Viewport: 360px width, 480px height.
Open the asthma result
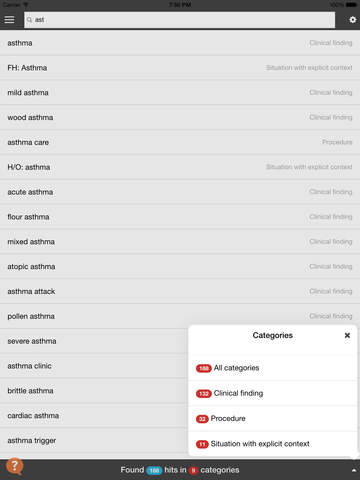pyautogui.click(x=180, y=43)
